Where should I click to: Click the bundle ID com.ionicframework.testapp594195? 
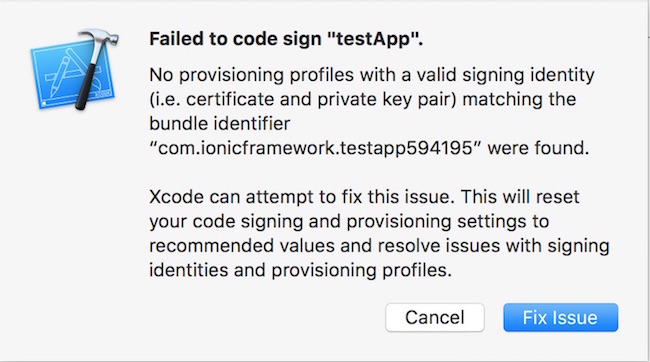315,148
